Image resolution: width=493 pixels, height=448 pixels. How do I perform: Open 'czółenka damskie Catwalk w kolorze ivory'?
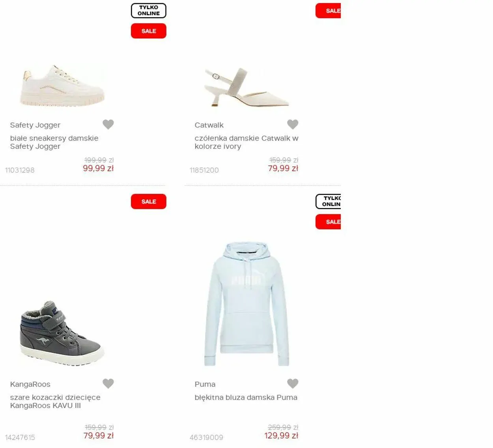coord(246,142)
